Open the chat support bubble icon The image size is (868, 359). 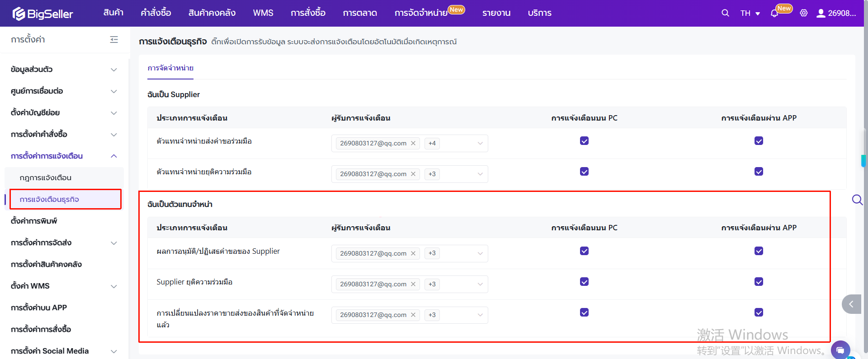coord(840,350)
